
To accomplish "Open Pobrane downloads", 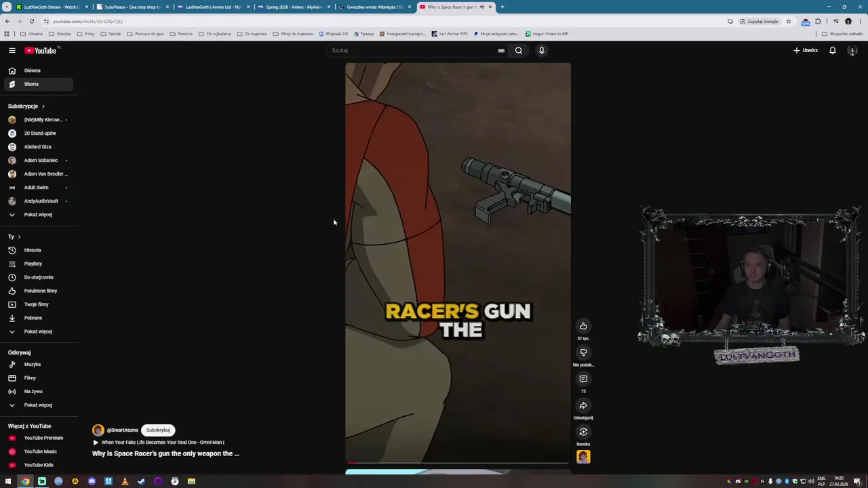I will pyautogui.click(x=37, y=318).
